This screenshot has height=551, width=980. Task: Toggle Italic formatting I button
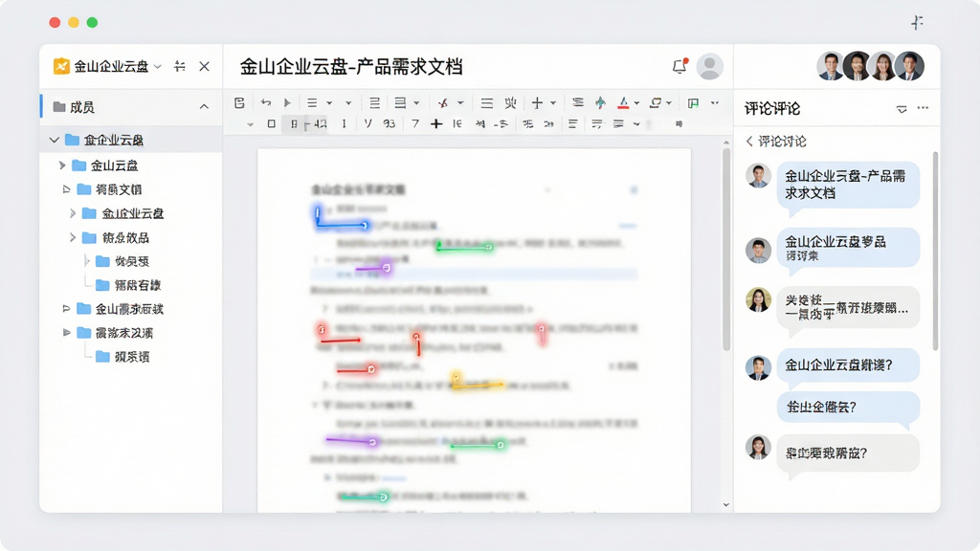[344, 123]
